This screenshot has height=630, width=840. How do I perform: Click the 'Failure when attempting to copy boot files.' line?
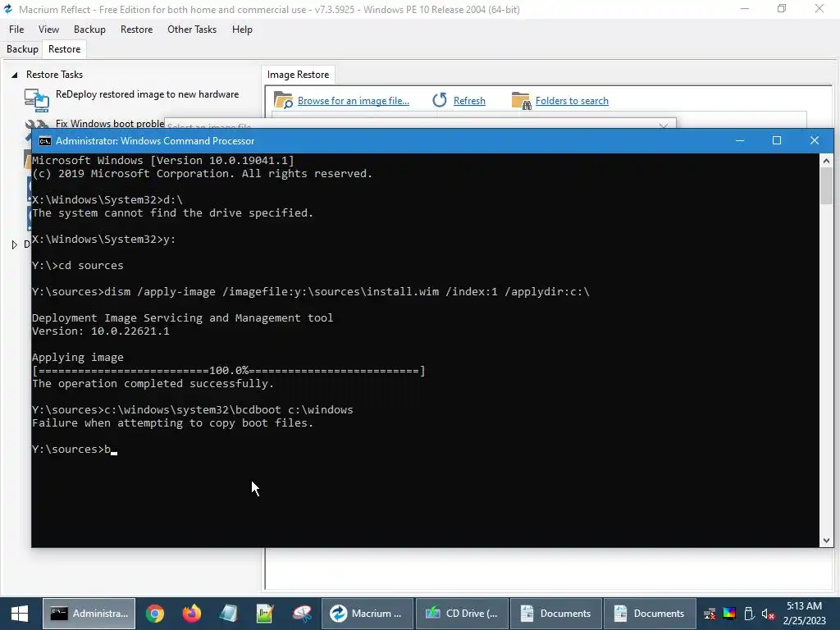click(172, 423)
